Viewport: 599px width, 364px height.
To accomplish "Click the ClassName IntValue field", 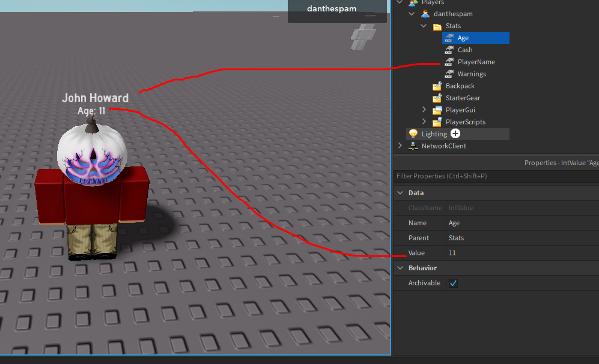I will [522, 208].
